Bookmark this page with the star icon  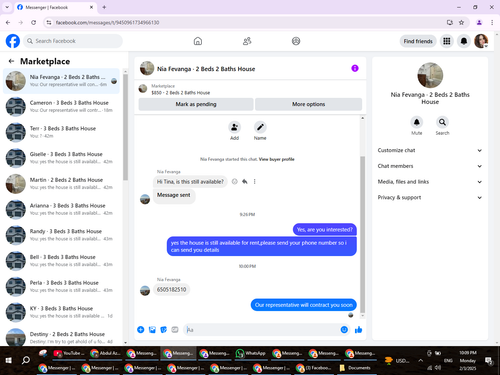pos(461,22)
